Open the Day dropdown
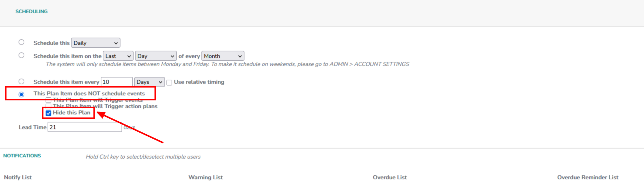Image resolution: width=644 pixels, height=182 pixels. tap(156, 56)
